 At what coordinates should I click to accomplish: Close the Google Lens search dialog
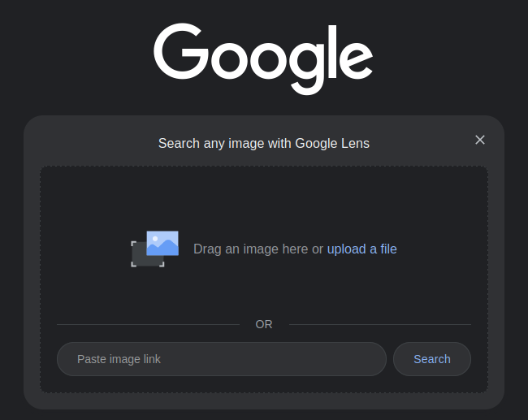480,140
